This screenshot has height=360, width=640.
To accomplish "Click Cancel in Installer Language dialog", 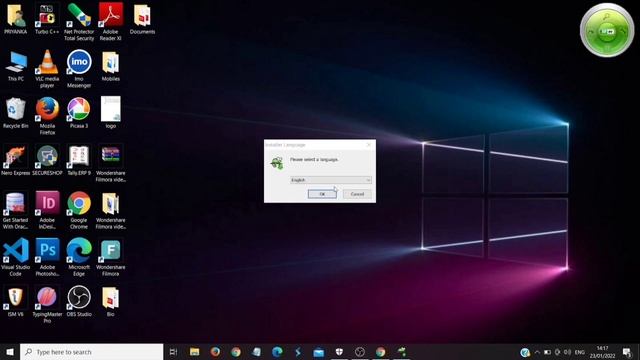I will (x=357, y=194).
